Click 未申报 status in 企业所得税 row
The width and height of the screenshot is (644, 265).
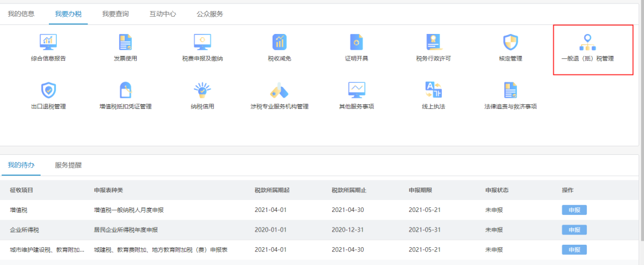[494, 230]
